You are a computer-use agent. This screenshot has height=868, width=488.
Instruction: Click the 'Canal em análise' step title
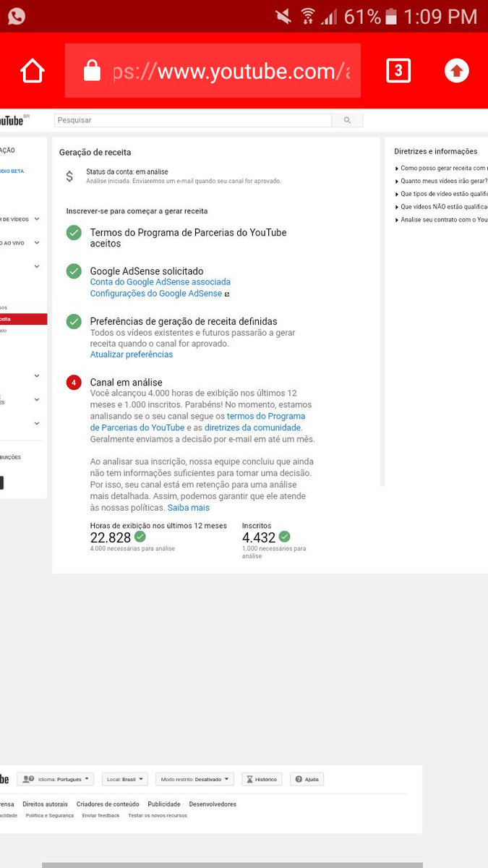(127, 382)
